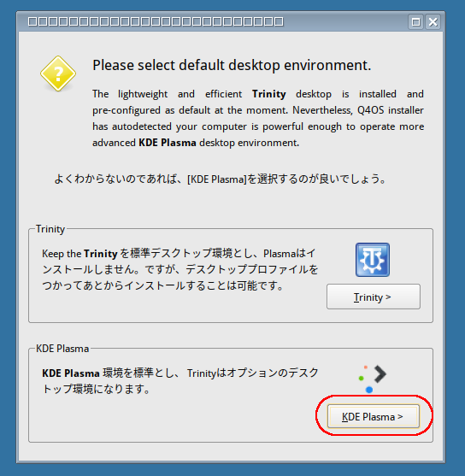Click the 'Keep the Trinity' description text
This screenshot has width=465, height=476.
(180, 269)
